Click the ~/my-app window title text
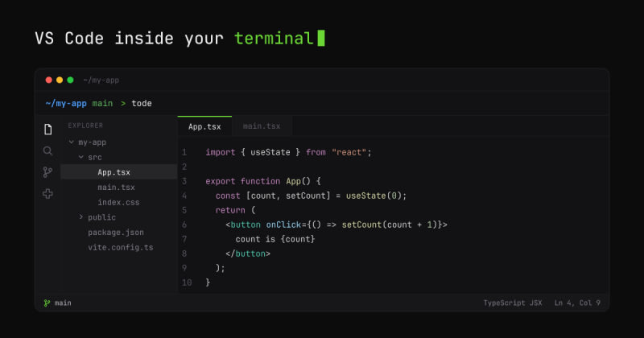 (101, 80)
